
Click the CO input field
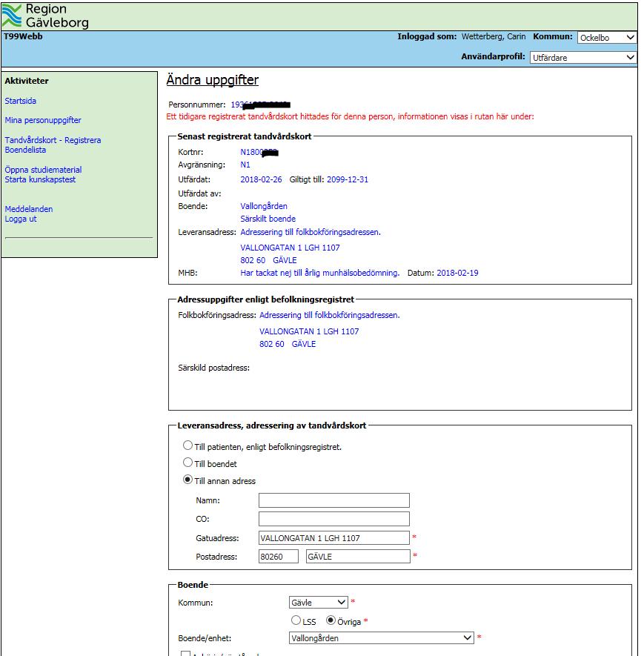333,519
